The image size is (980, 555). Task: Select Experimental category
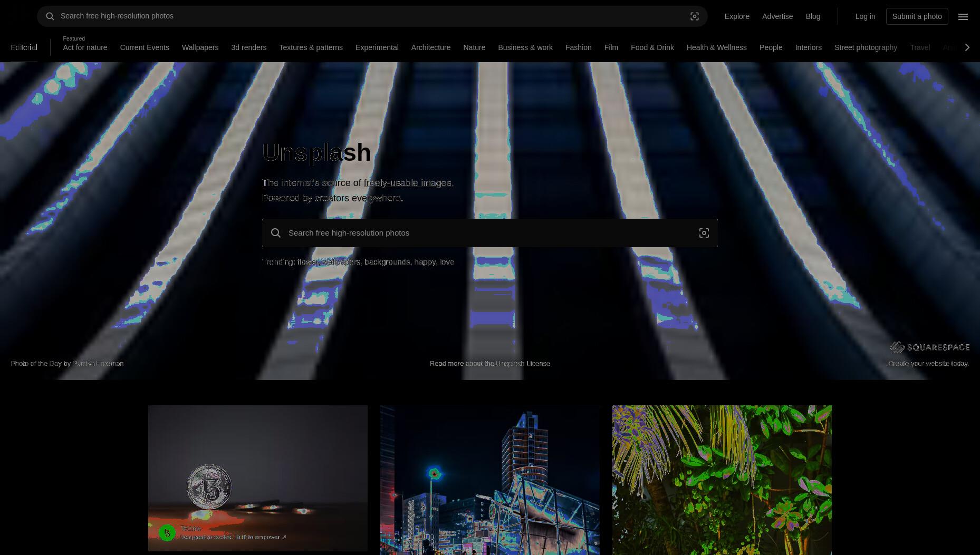(x=377, y=47)
